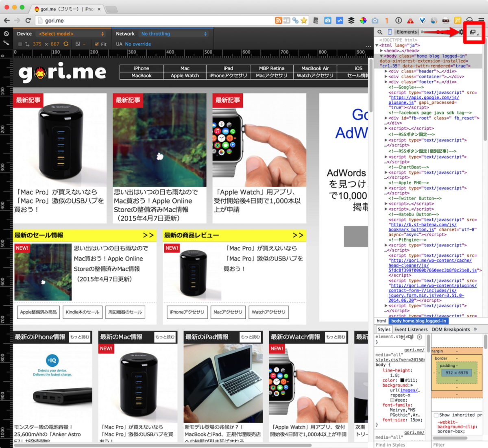Click the camera extension icon in toolbar

coord(329,20)
